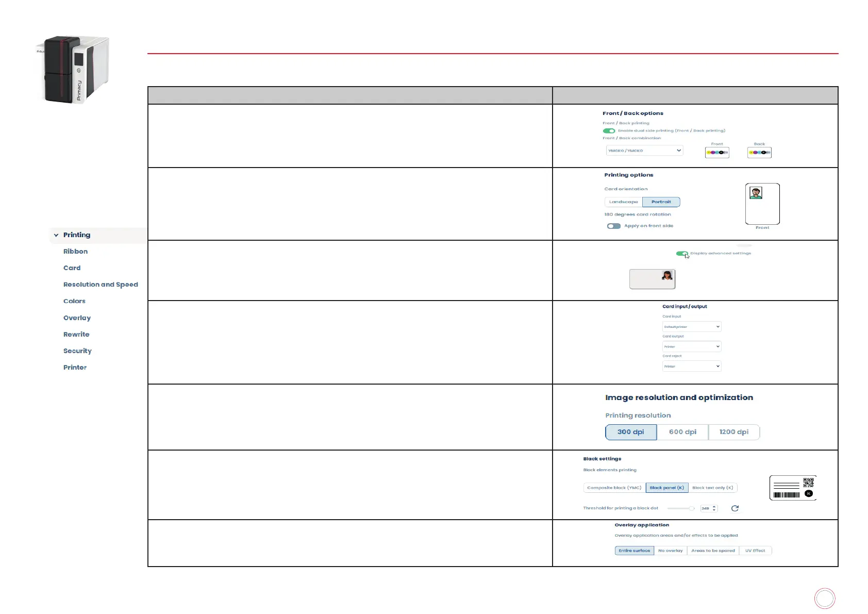Click the black dot threshold slider

[x=681, y=508]
